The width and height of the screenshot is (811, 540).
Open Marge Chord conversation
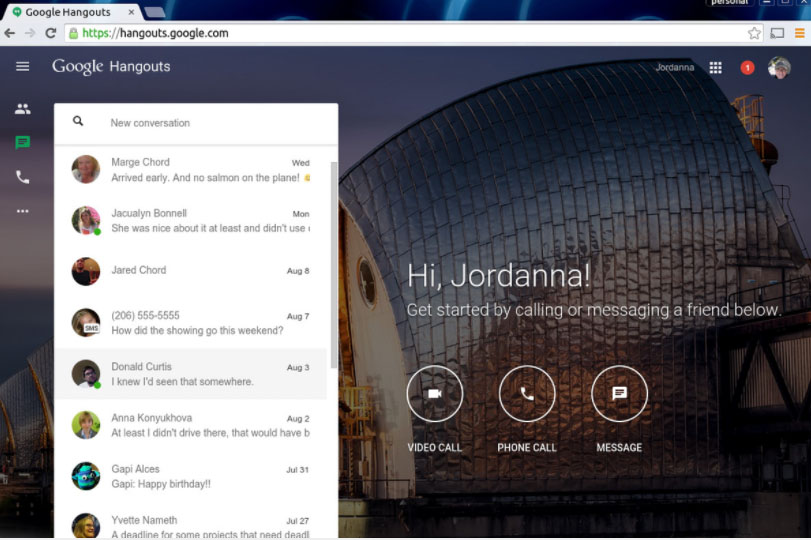click(190, 170)
